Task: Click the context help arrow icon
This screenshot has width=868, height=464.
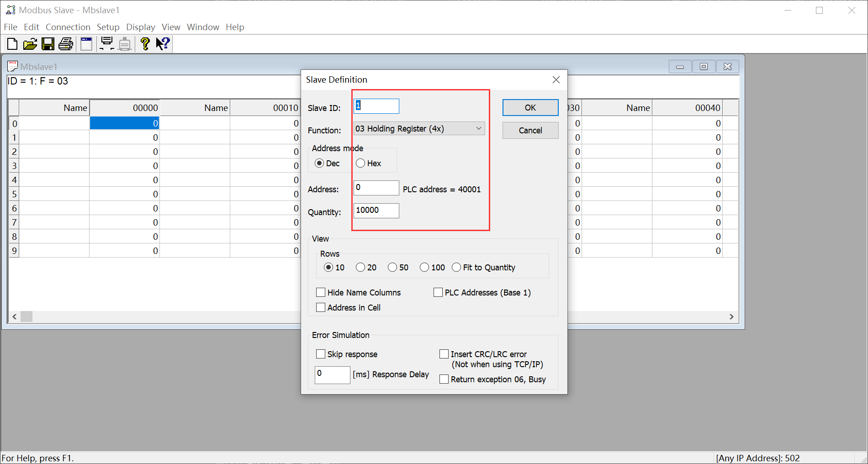Action: pos(163,44)
